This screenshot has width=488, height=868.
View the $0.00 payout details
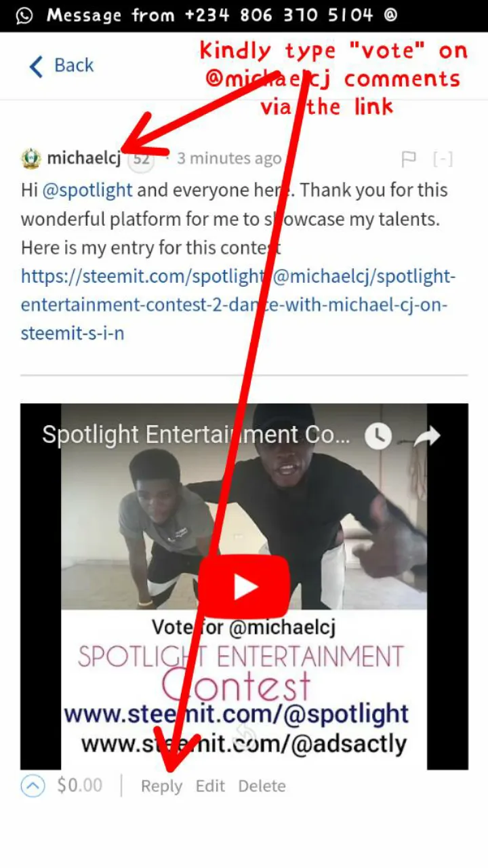click(80, 786)
